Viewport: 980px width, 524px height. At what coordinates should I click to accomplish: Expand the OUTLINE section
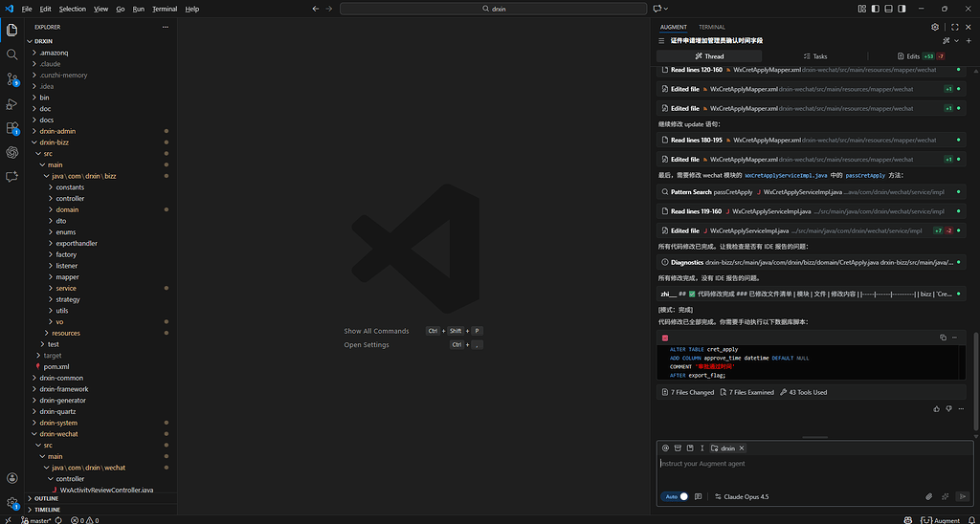pos(101,498)
